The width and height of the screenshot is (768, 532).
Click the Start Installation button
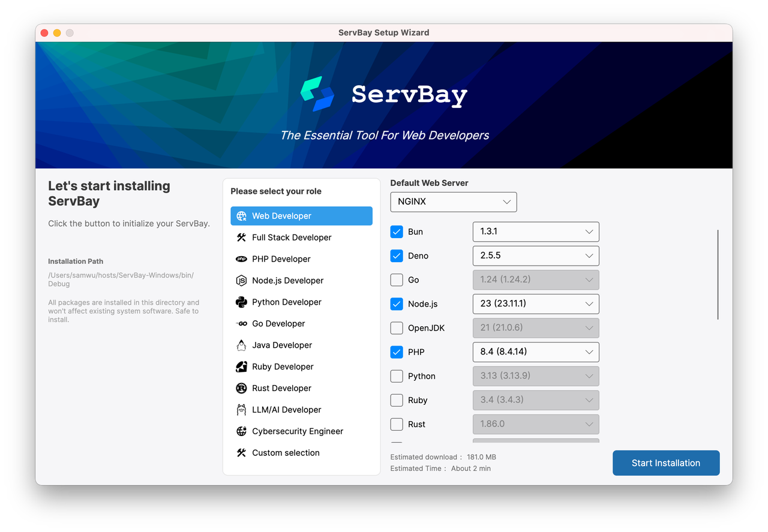(666, 463)
